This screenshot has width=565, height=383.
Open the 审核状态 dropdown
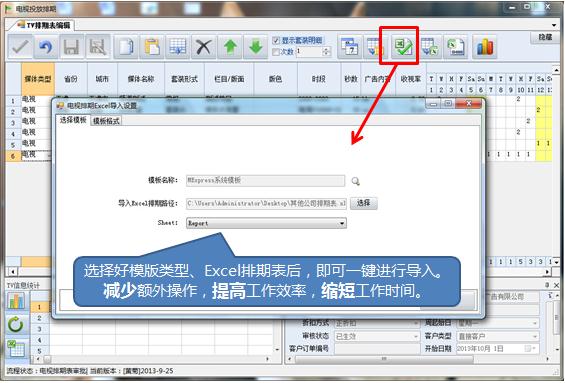click(416, 336)
